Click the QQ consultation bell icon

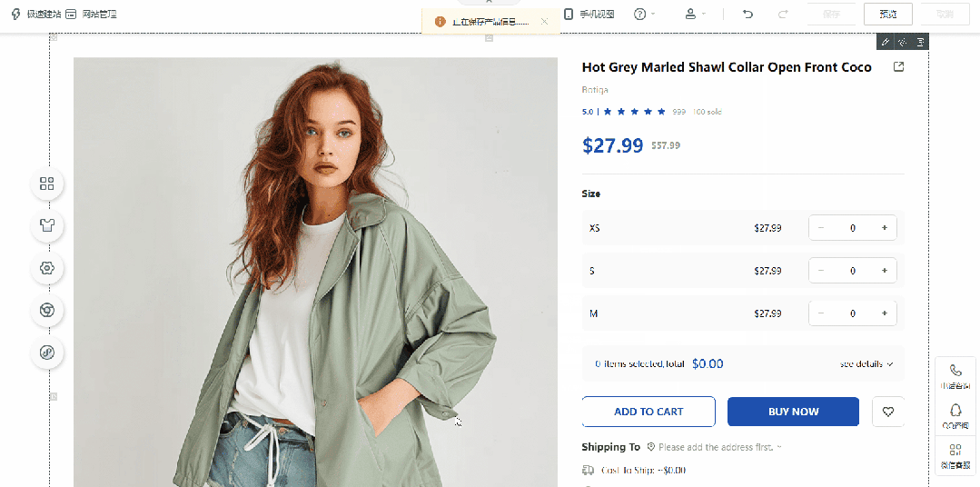click(955, 411)
